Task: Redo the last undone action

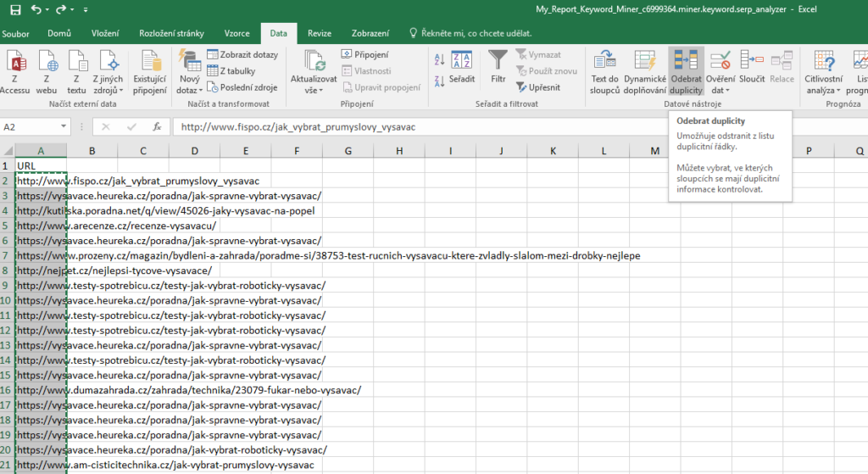Action: [61, 9]
